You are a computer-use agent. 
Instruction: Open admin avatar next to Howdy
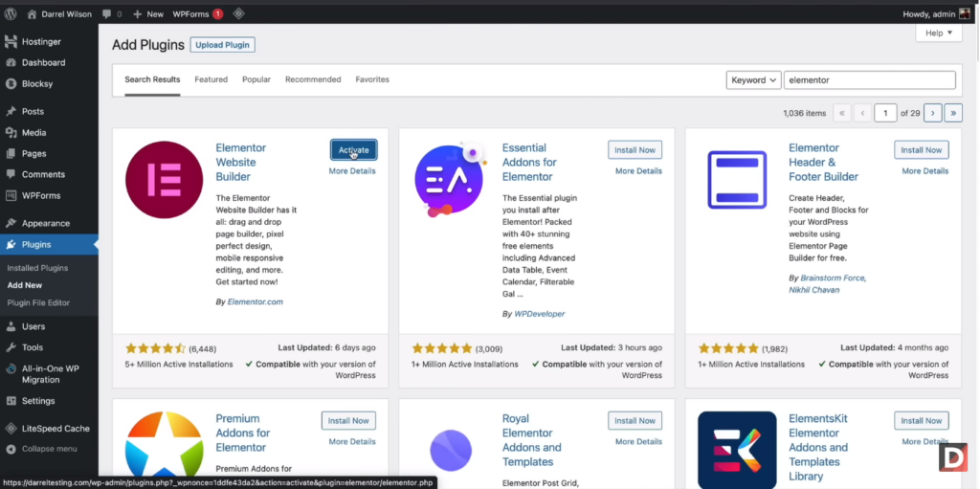point(965,13)
